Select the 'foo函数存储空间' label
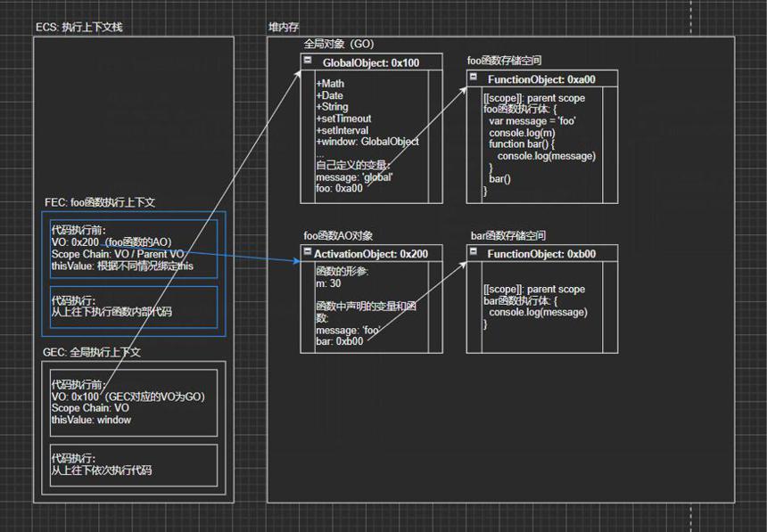The height and width of the screenshot is (532, 767). point(504,61)
